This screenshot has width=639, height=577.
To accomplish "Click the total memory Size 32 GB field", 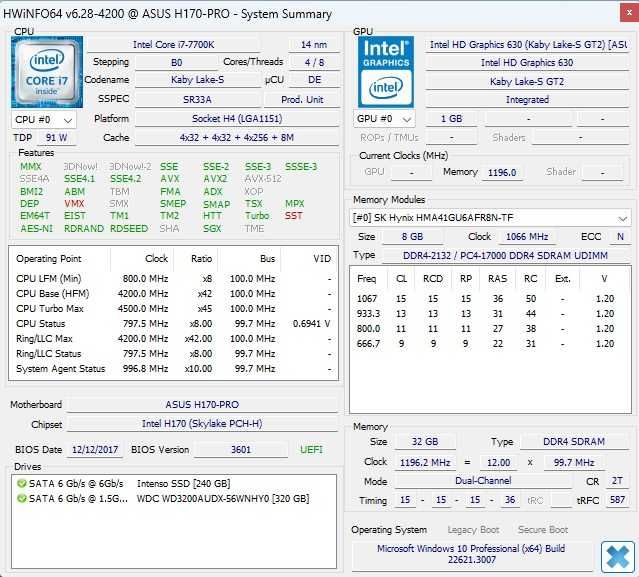I will pyautogui.click(x=425, y=442).
